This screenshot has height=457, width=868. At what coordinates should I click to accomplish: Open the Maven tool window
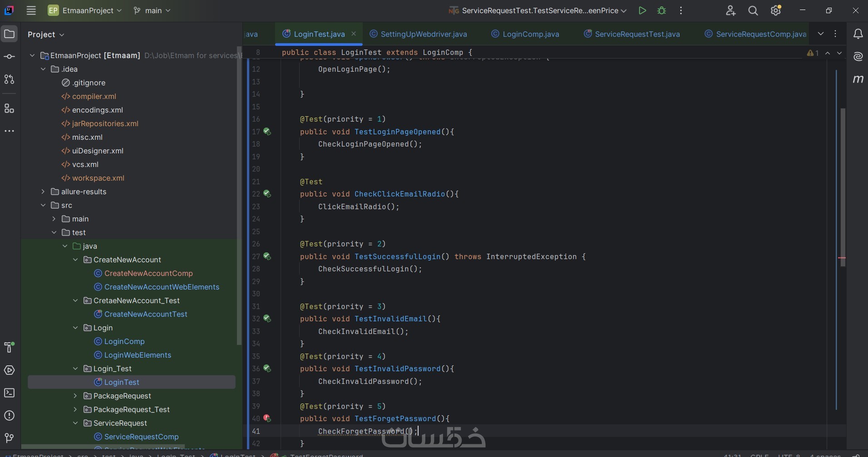click(x=858, y=79)
